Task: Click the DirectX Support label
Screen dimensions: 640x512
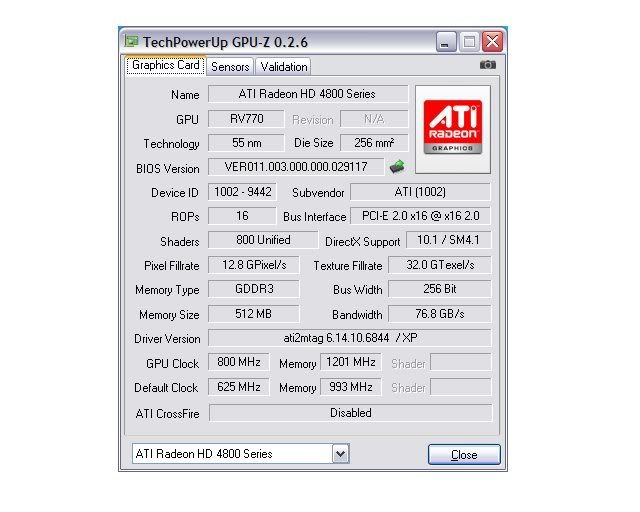Action: [x=362, y=242]
